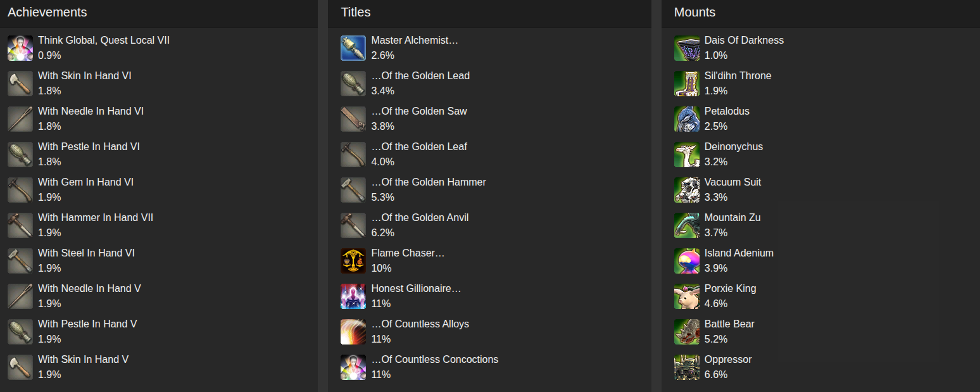980x392 pixels.
Task: Click the Flame Chaser scales icon
Action: pos(353,261)
